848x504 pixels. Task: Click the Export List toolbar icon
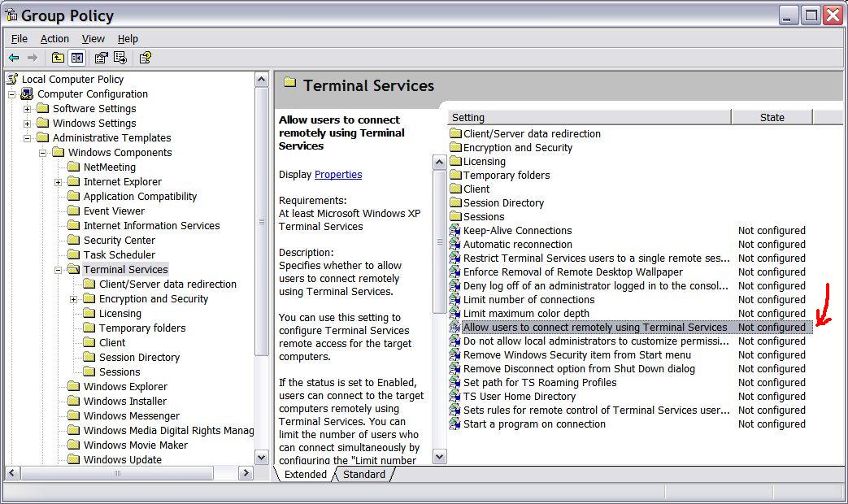[120, 58]
